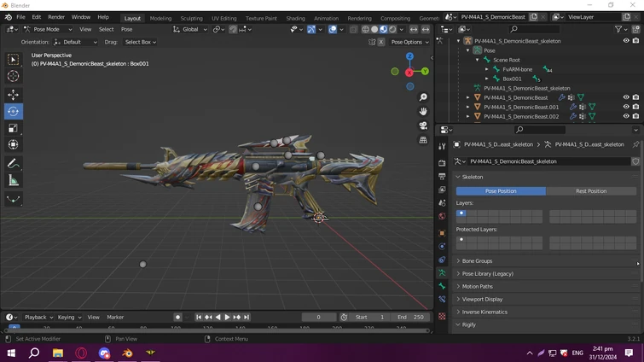Toggle camera view icon in viewport
The image size is (644, 362).
pos(423,126)
